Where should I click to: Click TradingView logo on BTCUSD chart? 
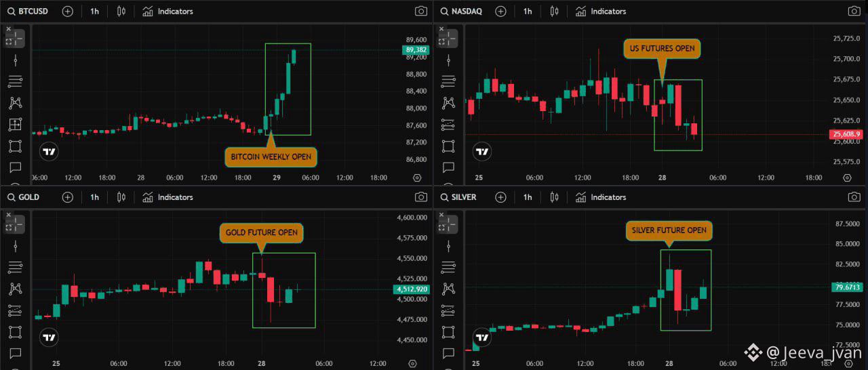[48, 152]
